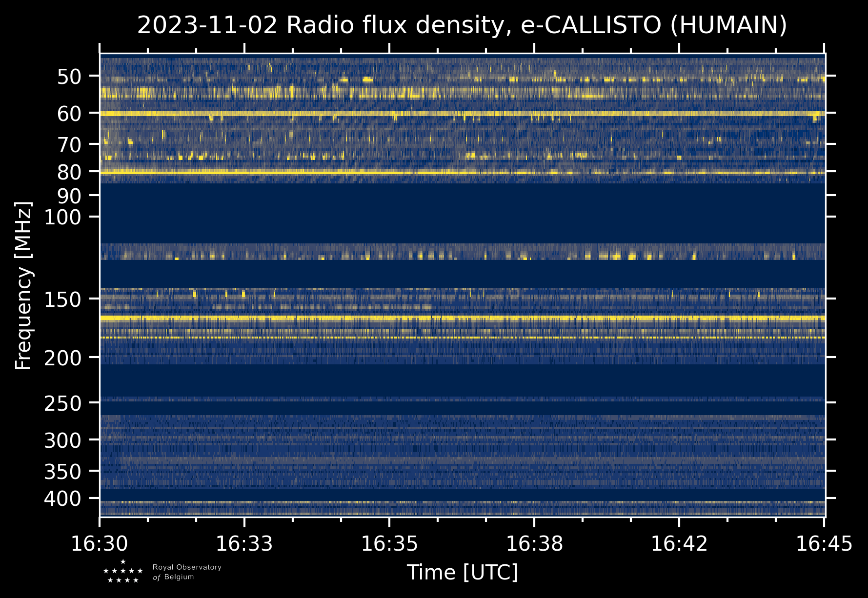Select the 16:42 time tick label

pyautogui.click(x=679, y=544)
